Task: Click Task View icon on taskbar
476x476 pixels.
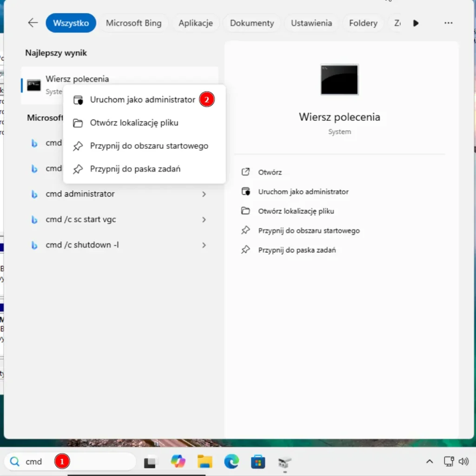Action: [151, 462]
